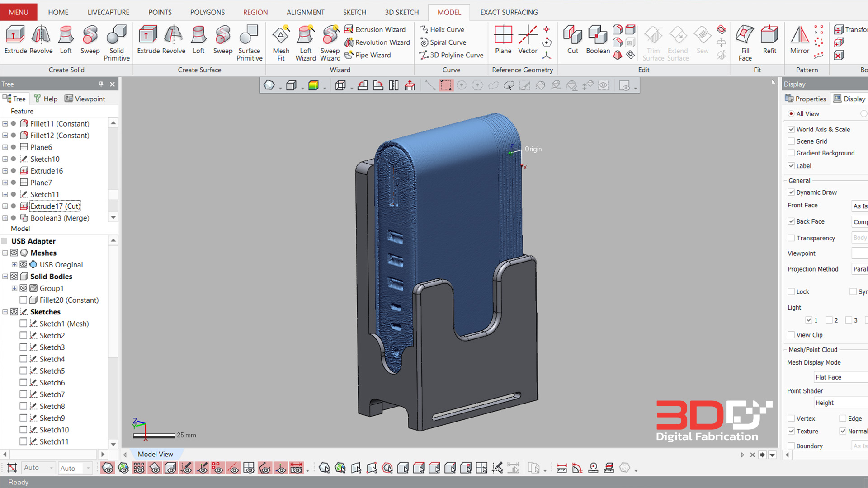Viewport: 868px width, 488px height.
Task: Toggle Light 2 checkbox
Action: coord(829,320)
